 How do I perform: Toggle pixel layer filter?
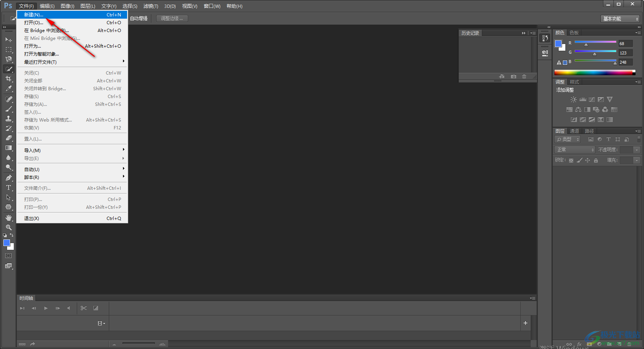tap(591, 139)
